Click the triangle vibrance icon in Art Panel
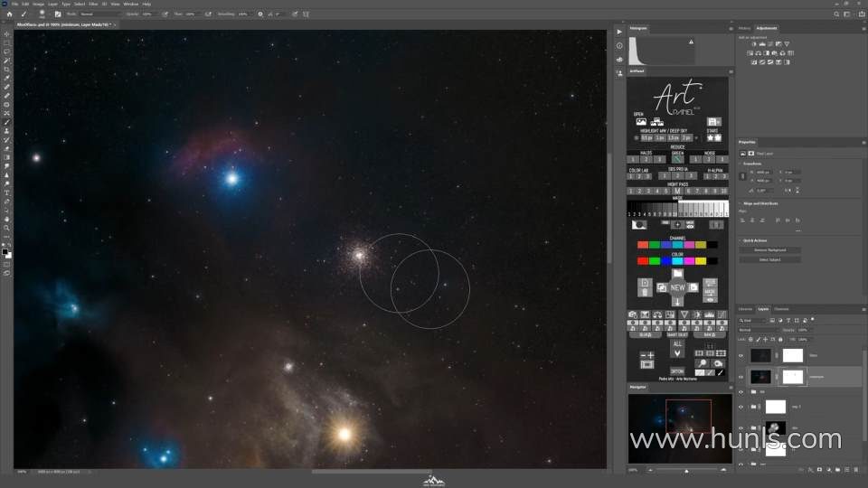868x488 pixels. pos(684,314)
